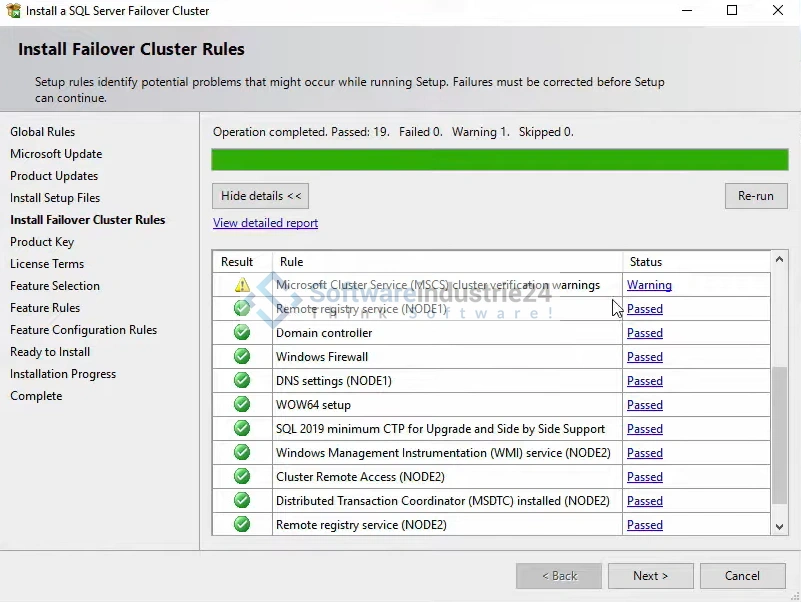Proceed with the Next button

(650, 576)
